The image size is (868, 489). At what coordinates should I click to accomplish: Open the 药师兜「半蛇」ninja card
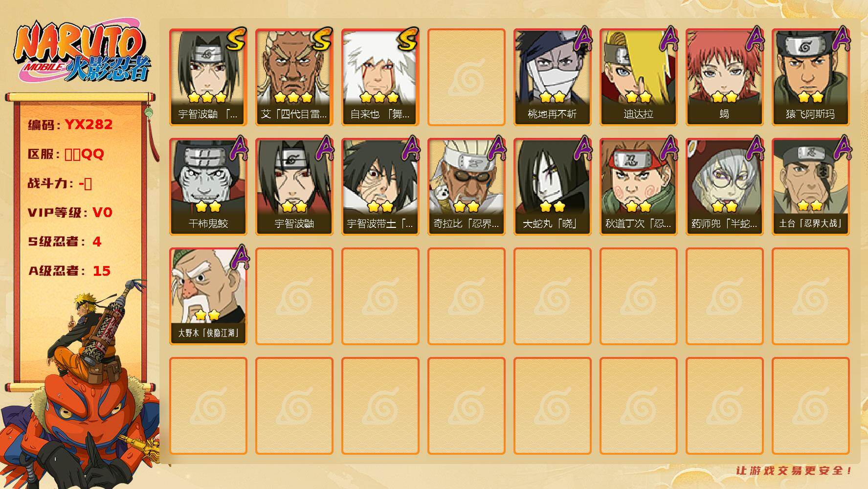724,186
